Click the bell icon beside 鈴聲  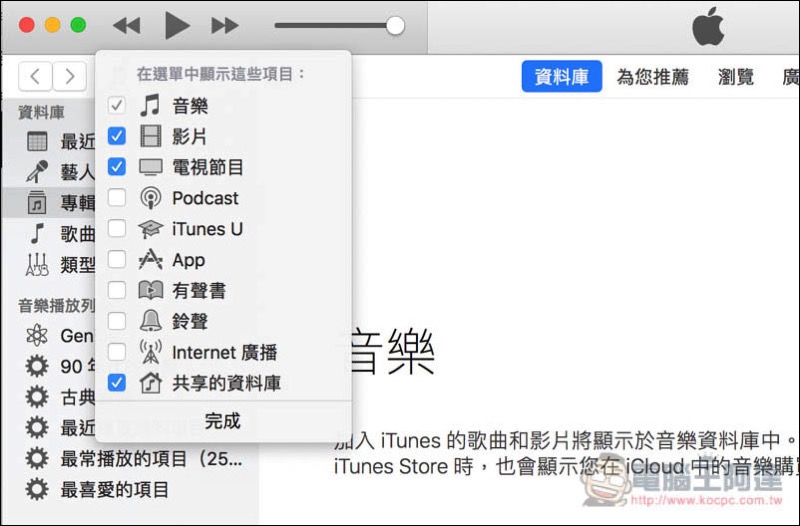151,321
